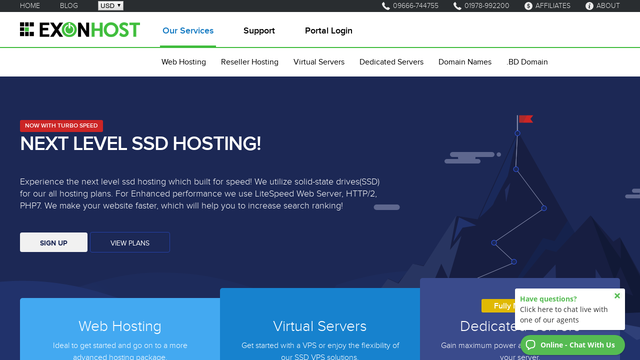
Task: Open the USD currency dropdown
Action: (110, 6)
